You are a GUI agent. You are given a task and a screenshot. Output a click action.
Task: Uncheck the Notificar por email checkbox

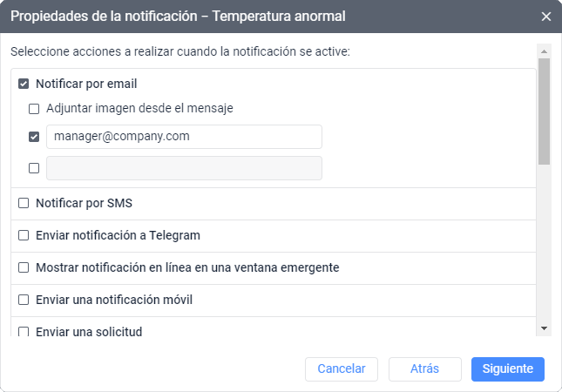[24, 84]
